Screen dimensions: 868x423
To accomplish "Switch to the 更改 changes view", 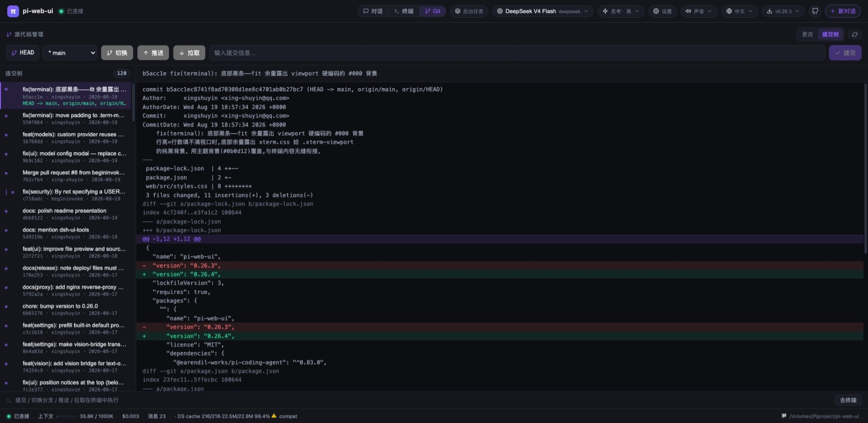I will click(808, 34).
